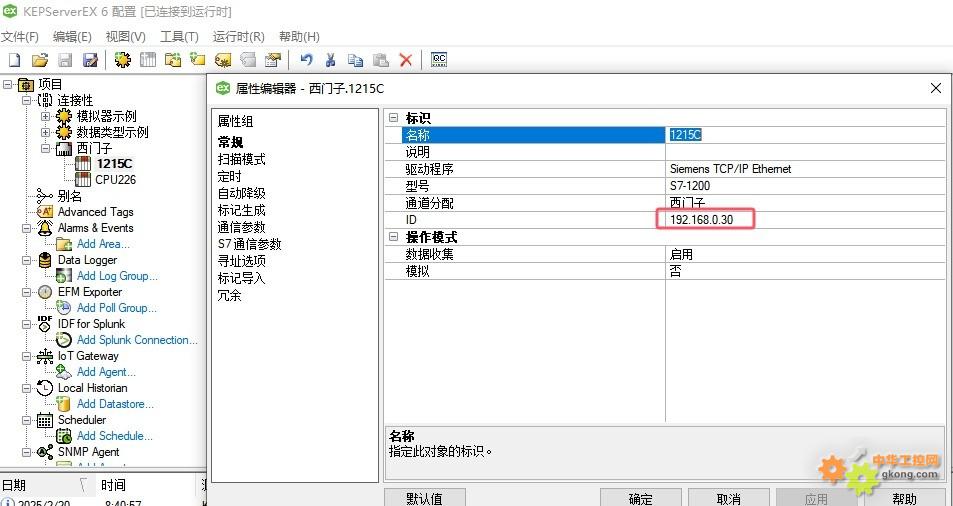
Task: Switch to 扫描模式 property group
Action: [241, 159]
